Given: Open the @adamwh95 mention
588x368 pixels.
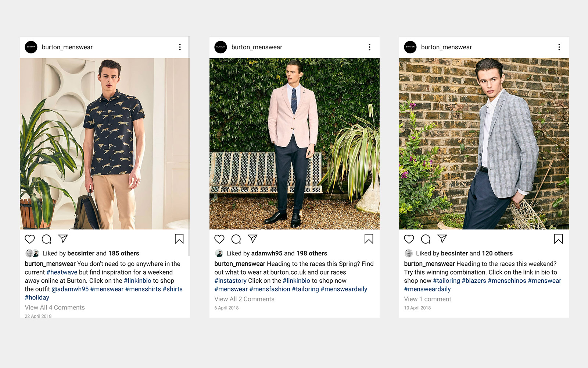Looking at the screenshot, I should point(70,289).
